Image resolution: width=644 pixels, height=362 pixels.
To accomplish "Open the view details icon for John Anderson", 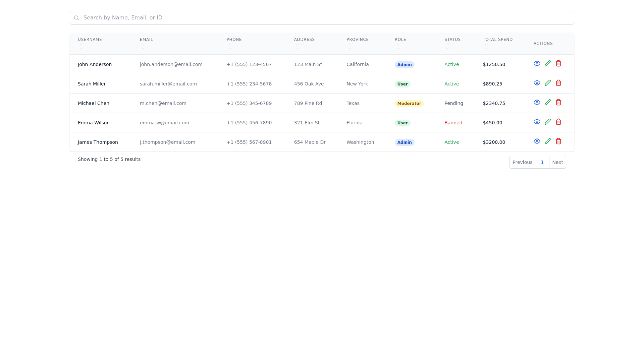I will 537,63.
